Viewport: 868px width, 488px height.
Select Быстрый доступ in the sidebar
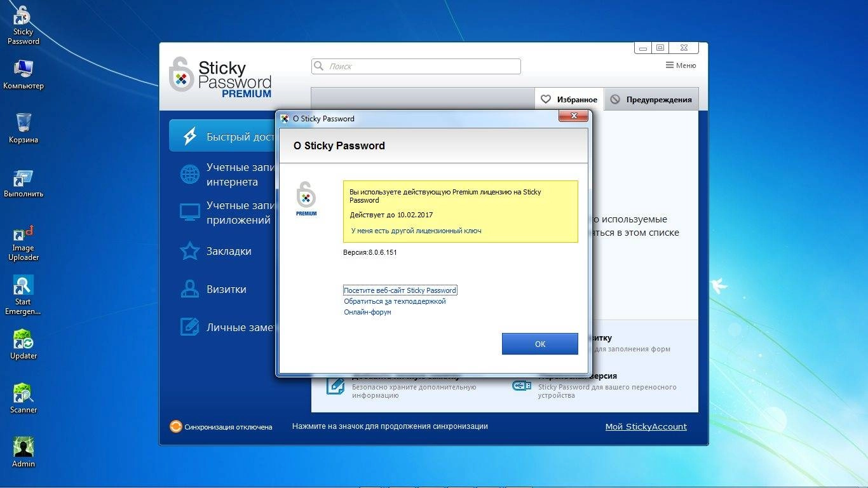point(222,136)
